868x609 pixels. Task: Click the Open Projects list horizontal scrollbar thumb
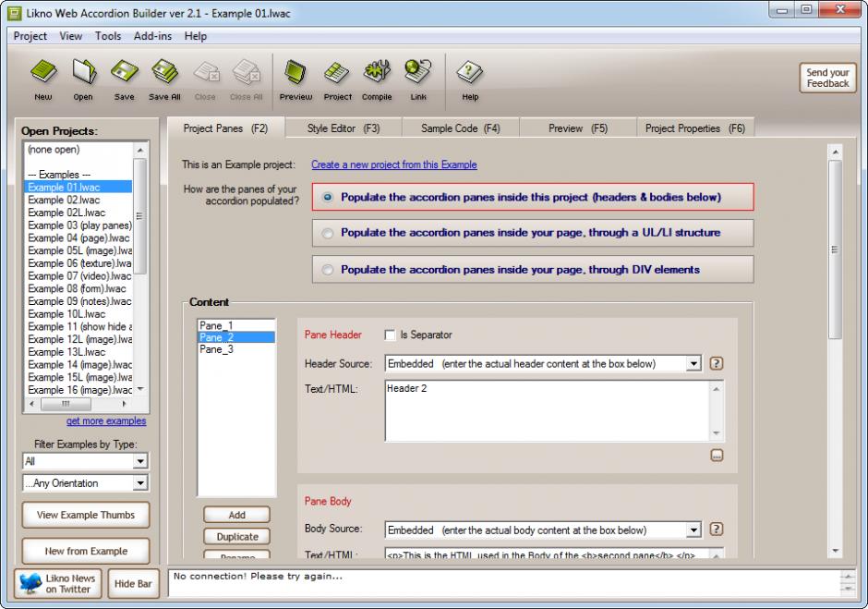[66, 404]
